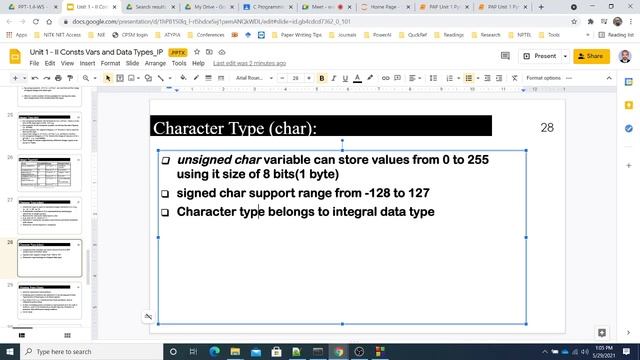Click the font size field
Viewport: 640px width, 360px height.
click(296, 78)
